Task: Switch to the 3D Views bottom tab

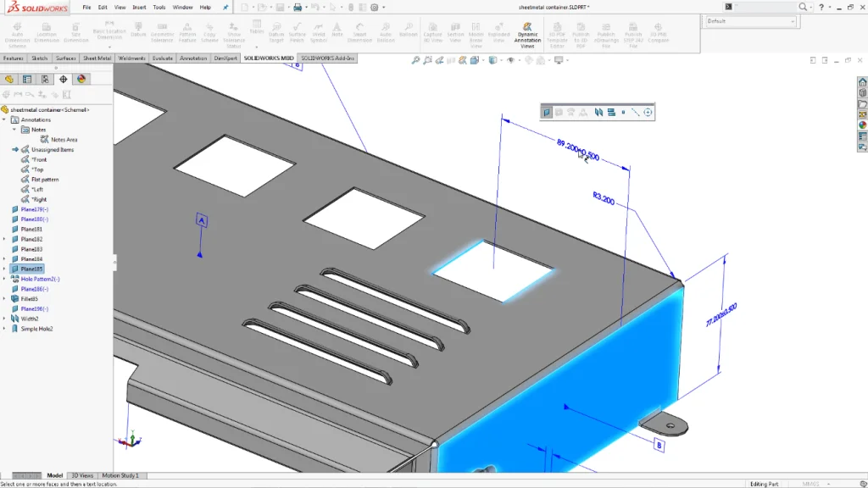Action: (x=82, y=475)
